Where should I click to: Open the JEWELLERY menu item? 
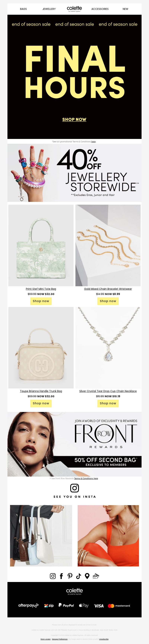tap(49, 9)
